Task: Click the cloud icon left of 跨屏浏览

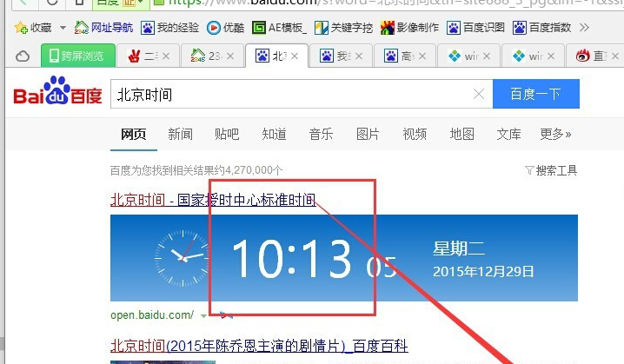Action: (x=23, y=56)
